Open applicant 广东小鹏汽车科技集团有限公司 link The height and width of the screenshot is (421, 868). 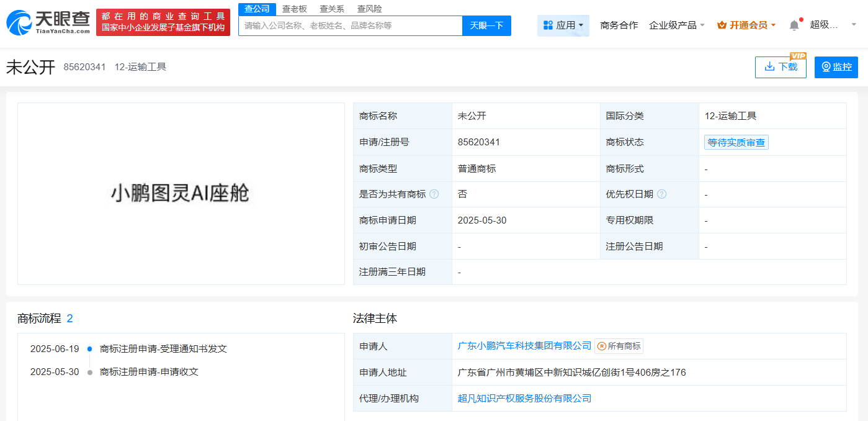[524, 346]
